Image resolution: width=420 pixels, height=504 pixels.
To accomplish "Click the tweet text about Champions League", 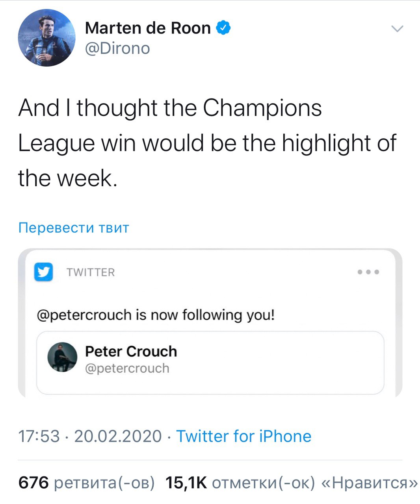I will point(207,143).
